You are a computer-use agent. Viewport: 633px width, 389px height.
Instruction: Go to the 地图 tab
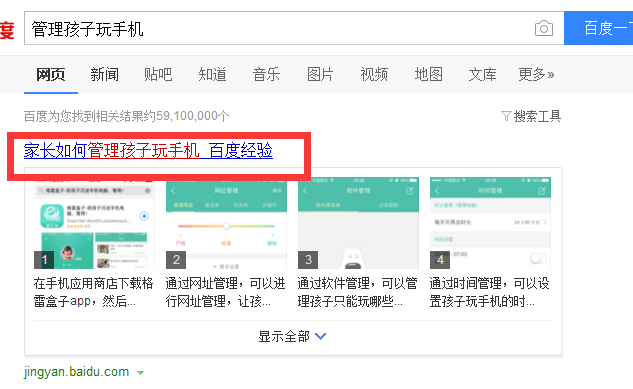click(429, 75)
